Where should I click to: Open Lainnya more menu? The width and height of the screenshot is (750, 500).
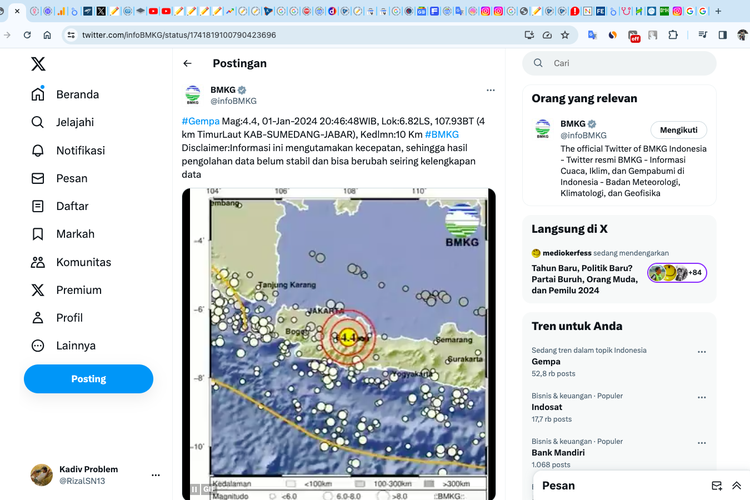click(x=63, y=345)
